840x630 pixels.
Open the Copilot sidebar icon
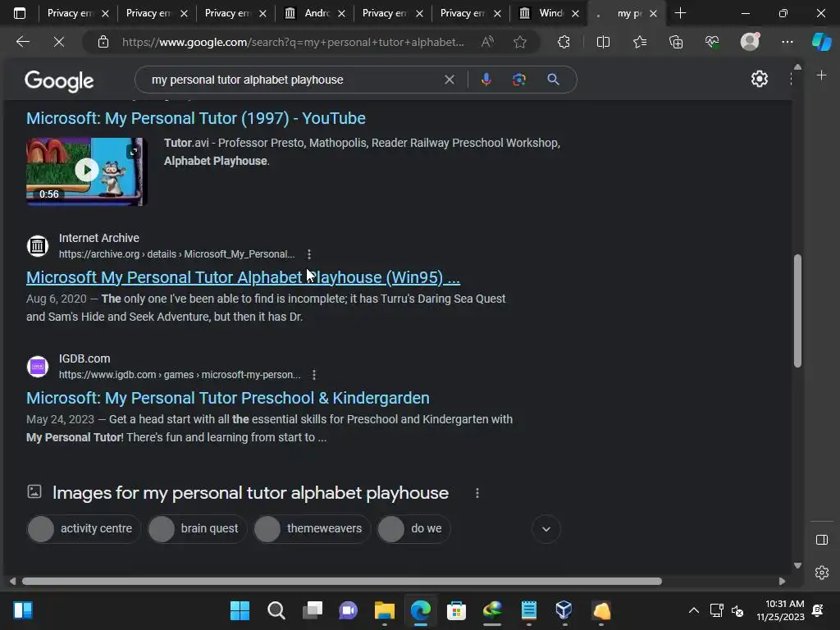821,42
